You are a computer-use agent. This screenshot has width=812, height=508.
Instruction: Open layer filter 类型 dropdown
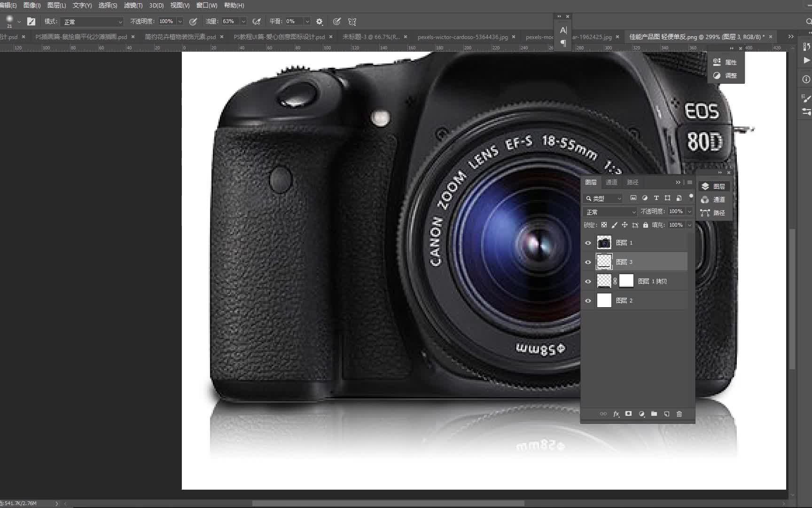pyautogui.click(x=603, y=198)
